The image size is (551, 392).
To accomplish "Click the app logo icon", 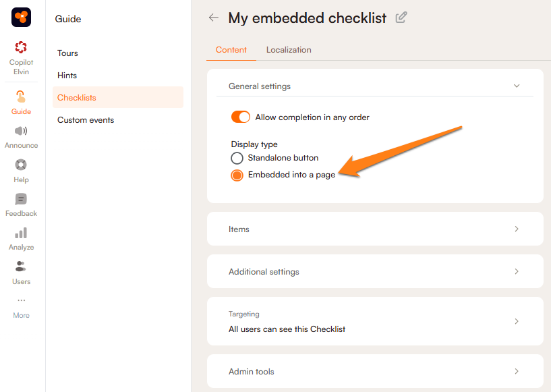I will [21, 17].
